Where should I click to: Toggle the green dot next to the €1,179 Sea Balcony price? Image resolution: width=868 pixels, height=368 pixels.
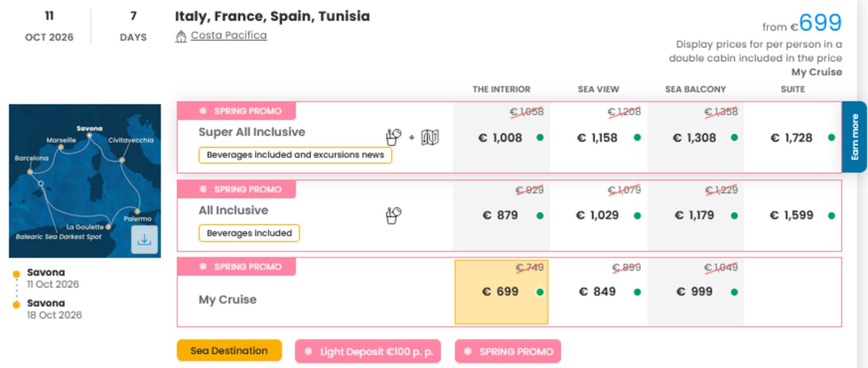coord(734,214)
